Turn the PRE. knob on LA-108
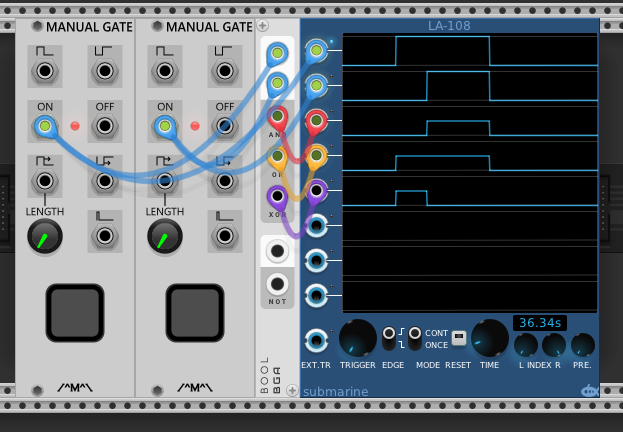The image size is (623, 432). click(x=582, y=345)
